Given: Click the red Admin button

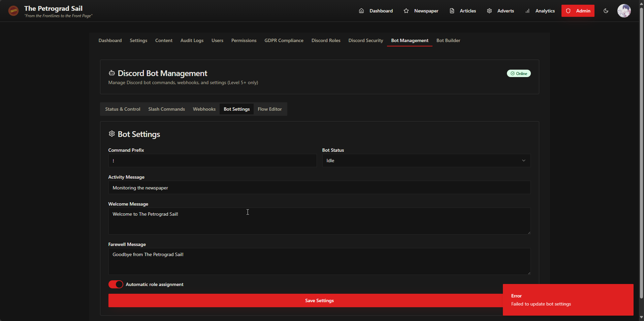Looking at the screenshot, I should (578, 11).
